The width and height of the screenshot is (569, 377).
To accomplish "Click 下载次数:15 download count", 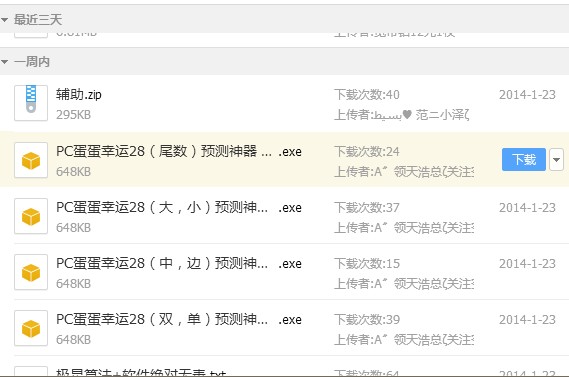I will click(x=367, y=263).
